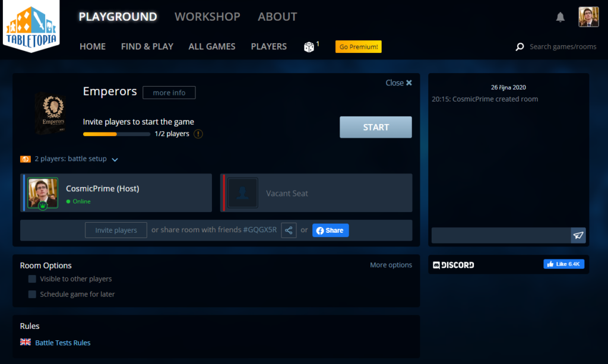Click the chat message input field
The height and width of the screenshot is (364, 608).
(x=501, y=236)
